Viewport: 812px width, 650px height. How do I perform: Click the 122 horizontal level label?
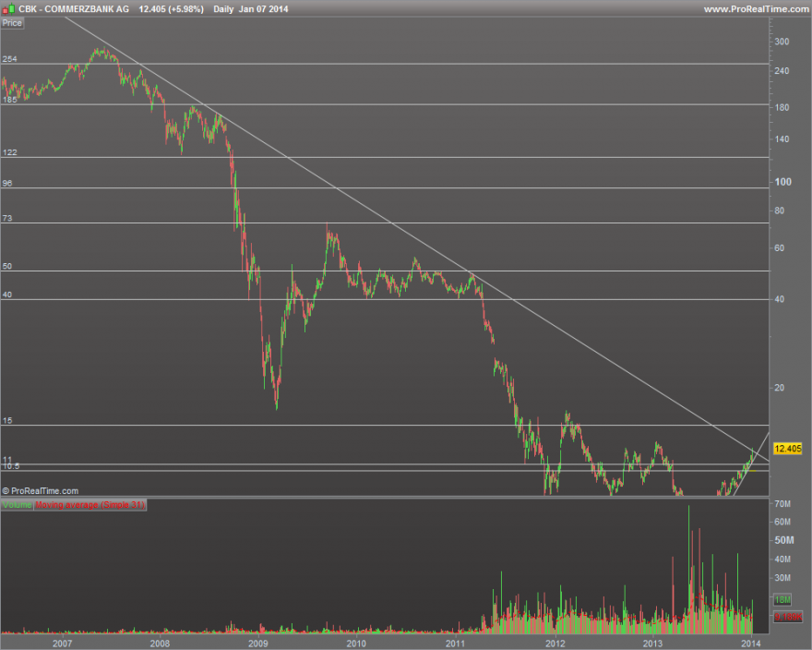click(x=9, y=152)
